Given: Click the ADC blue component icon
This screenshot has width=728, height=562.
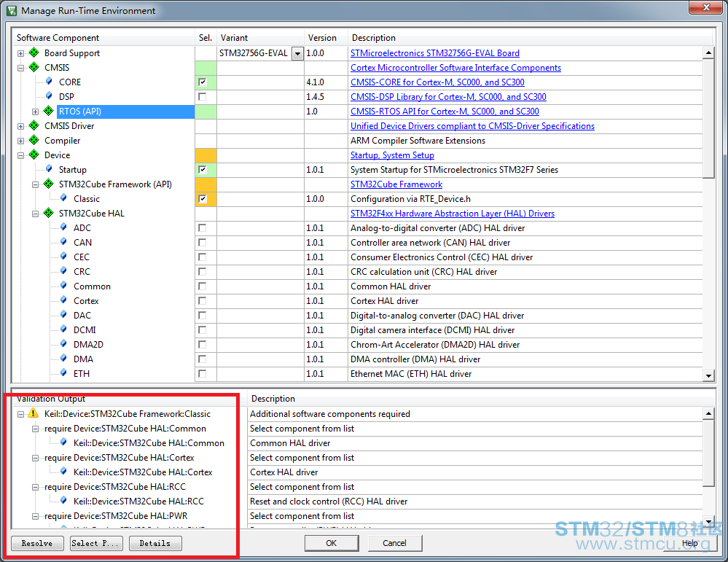Looking at the screenshot, I should [63, 227].
